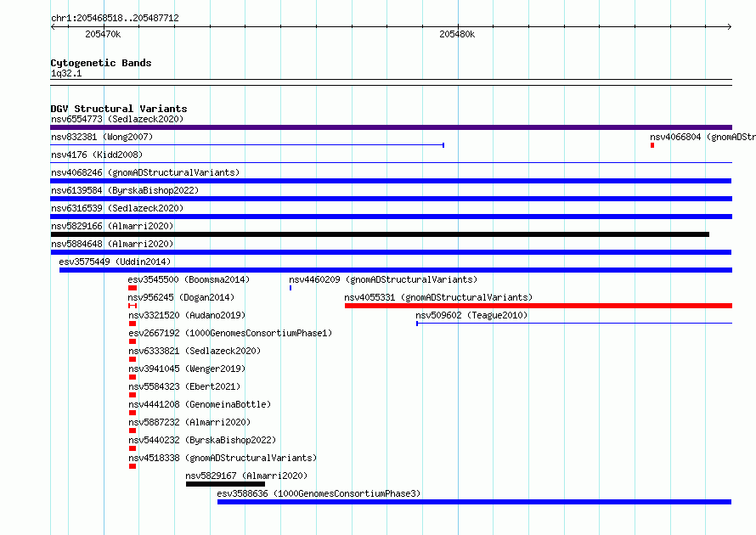The image size is (756, 535).
Task: Open the nsv5829166 (Almarri2020) label
Action: 112,226
